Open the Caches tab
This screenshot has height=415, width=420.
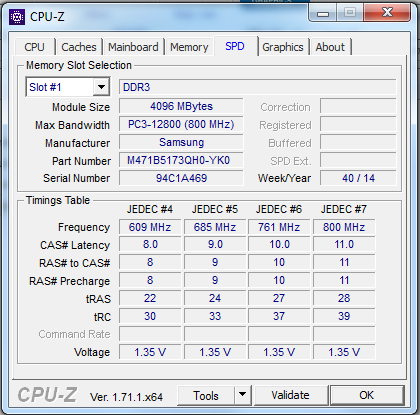pos(79,47)
